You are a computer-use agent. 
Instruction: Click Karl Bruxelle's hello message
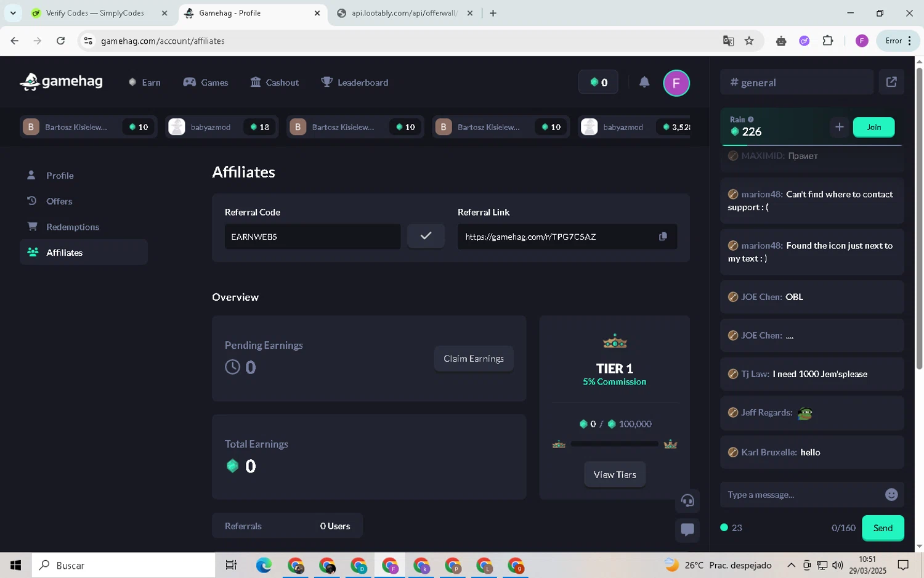pos(812,452)
